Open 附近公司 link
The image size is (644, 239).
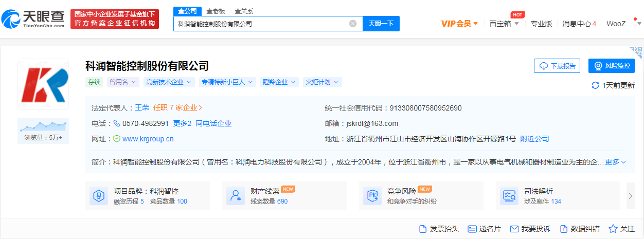(x=535, y=139)
